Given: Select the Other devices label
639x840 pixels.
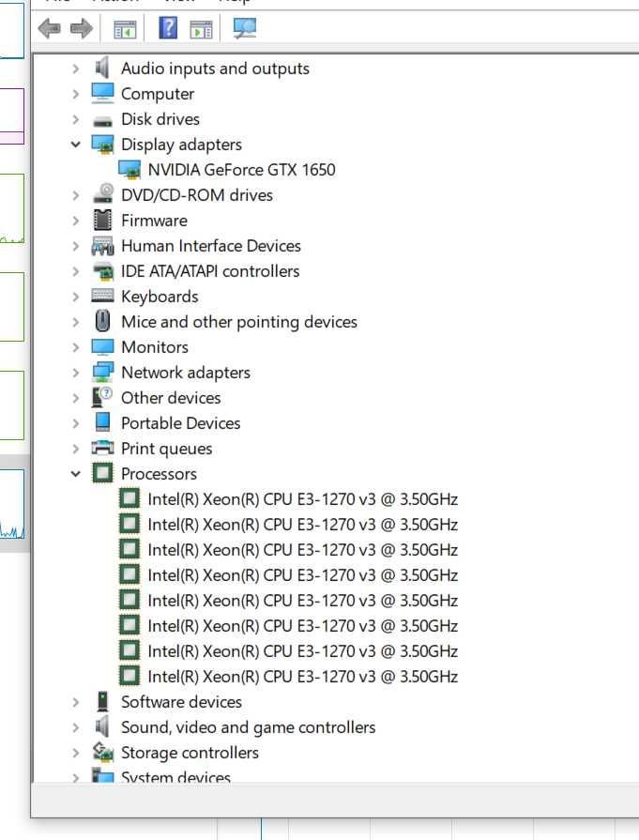Looking at the screenshot, I should pos(171,398).
